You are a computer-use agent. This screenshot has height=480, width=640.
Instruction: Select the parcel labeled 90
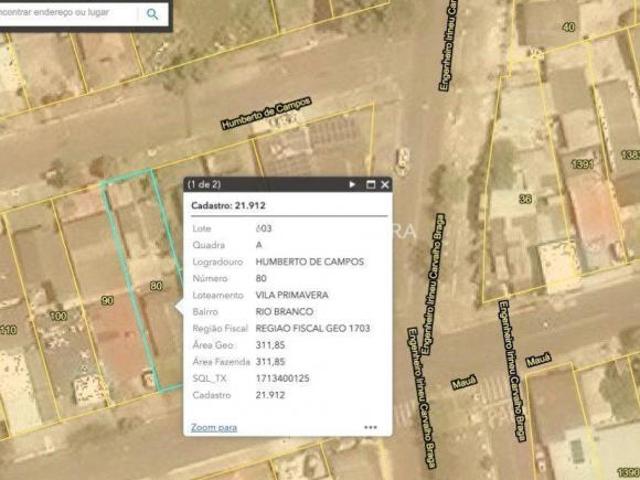tap(107, 299)
